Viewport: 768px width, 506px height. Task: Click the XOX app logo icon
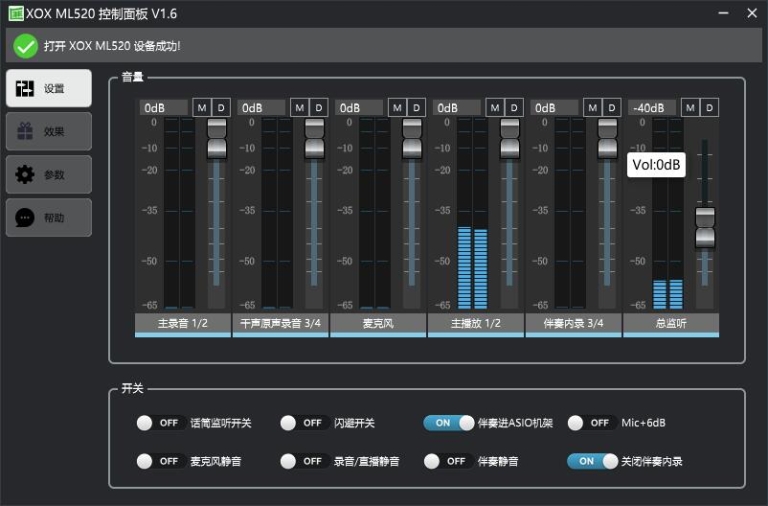click(16, 13)
